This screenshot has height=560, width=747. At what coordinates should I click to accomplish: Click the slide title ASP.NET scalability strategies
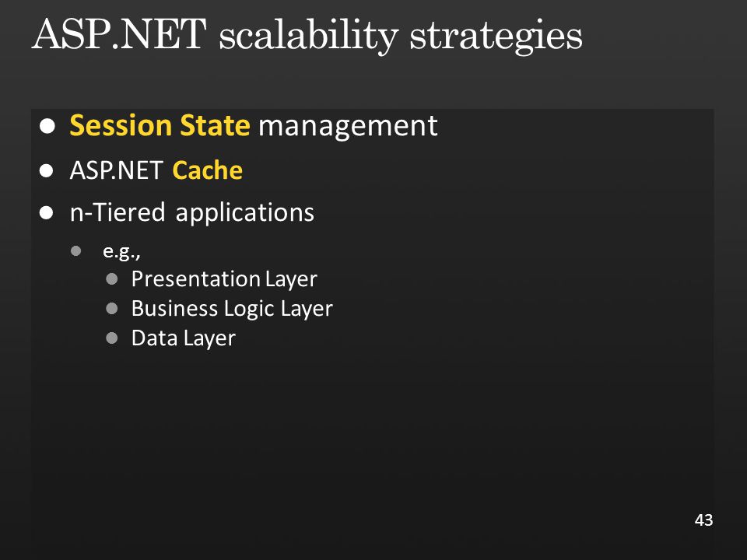(307, 36)
